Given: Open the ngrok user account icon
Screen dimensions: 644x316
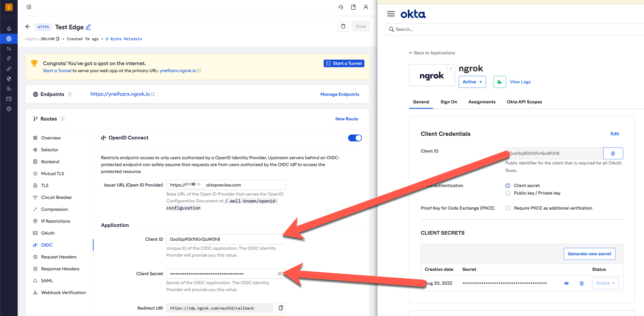Looking at the screenshot, I should pos(366,7).
